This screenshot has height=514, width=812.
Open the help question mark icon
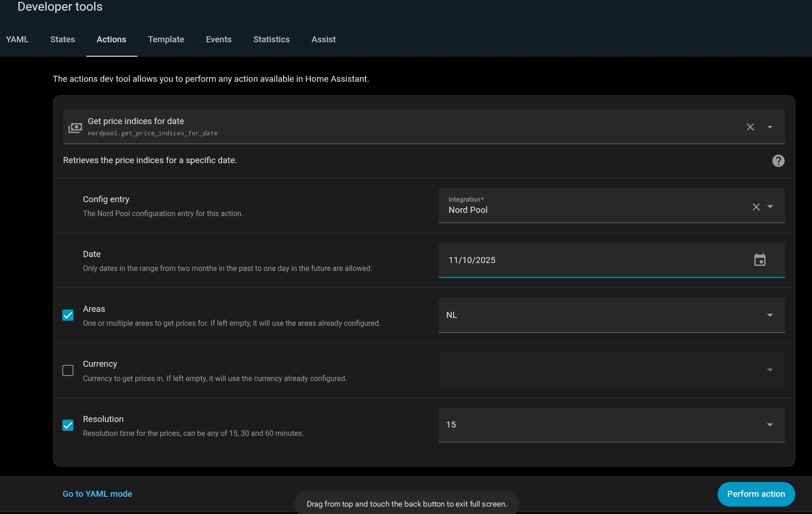[778, 161]
